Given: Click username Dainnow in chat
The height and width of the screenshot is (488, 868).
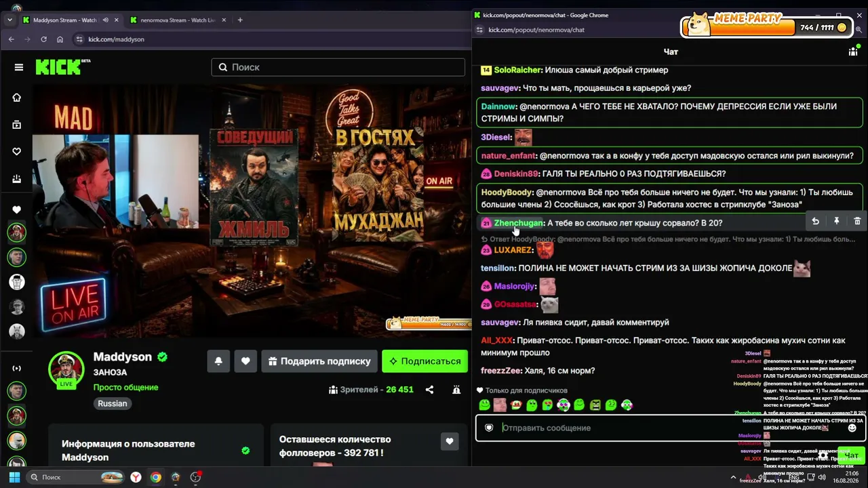Looking at the screenshot, I should point(498,106).
